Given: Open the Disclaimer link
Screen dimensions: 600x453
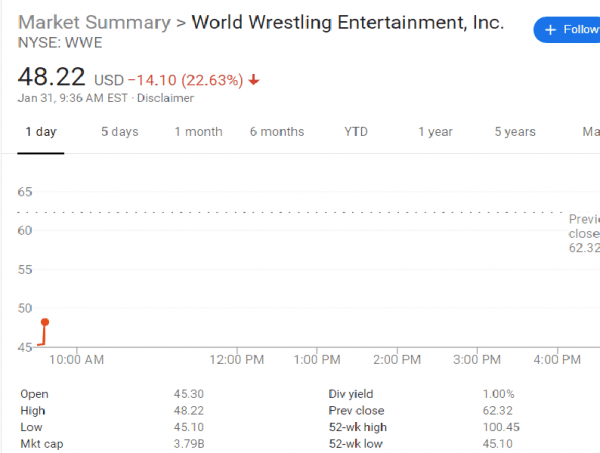Looking at the screenshot, I should [x=165, y=98].
